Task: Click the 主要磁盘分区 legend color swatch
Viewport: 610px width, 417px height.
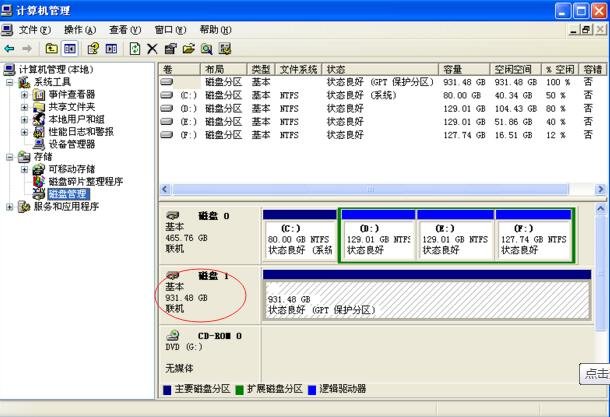Action: pos(167,390)
